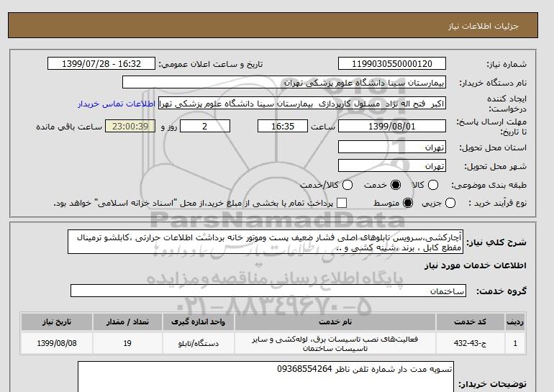The image size is (554, 392).
Task: Click the buyer organization name field
Action: coord(284,83)
